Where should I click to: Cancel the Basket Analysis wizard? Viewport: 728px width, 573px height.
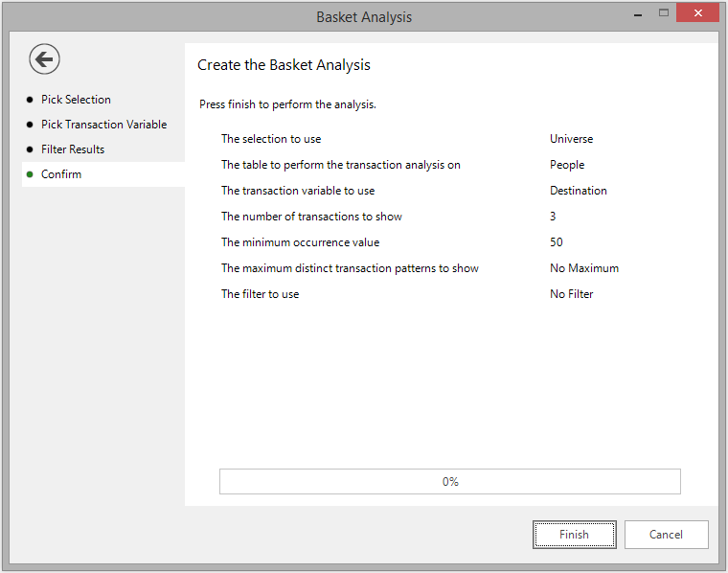tap(667, 535)
